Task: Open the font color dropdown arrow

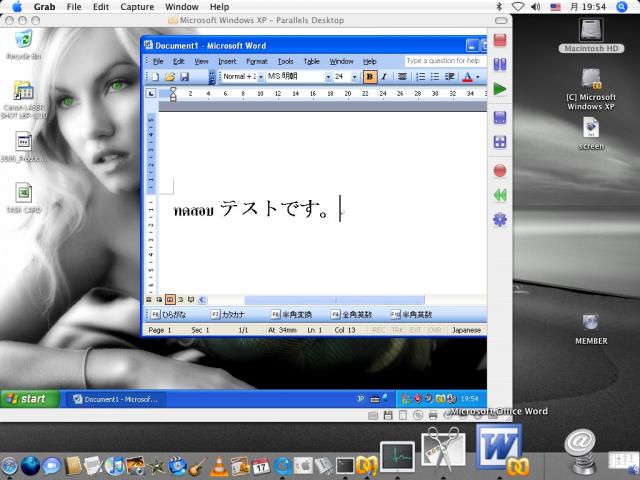Action: pos(478,77)
